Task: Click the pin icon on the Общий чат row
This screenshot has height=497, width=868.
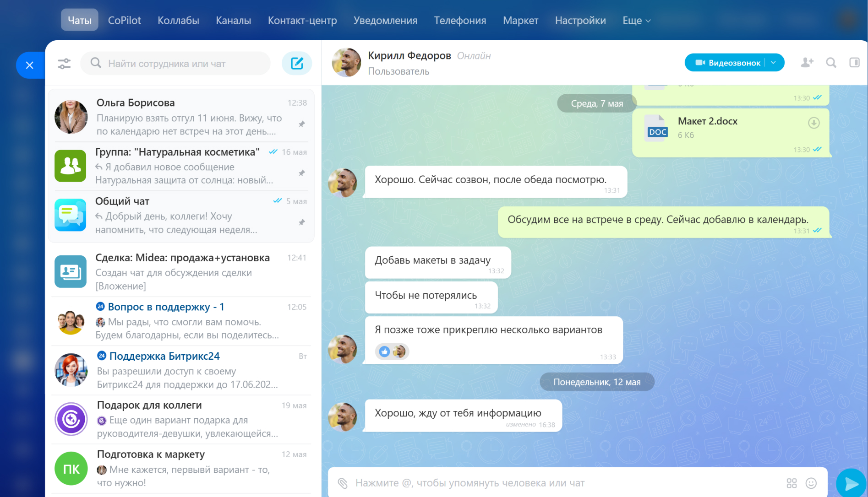Action: pyautogui.click(x=301, y=222)
